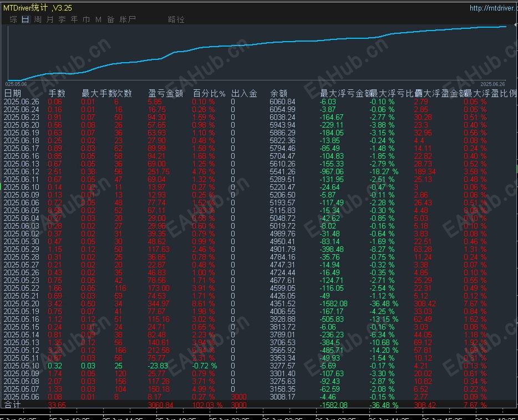Screen dimensions: 518x420
Task: Click floating profit ratio 3.58 %
Action: (x=475, y=171)
